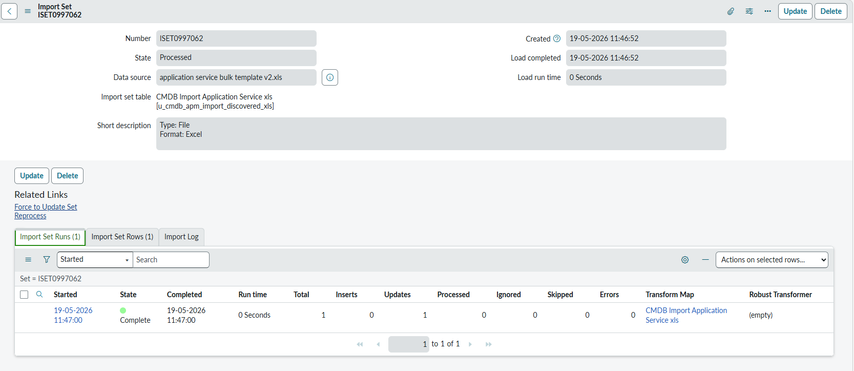
Task: Go to previous page of list
Action: 379,344
